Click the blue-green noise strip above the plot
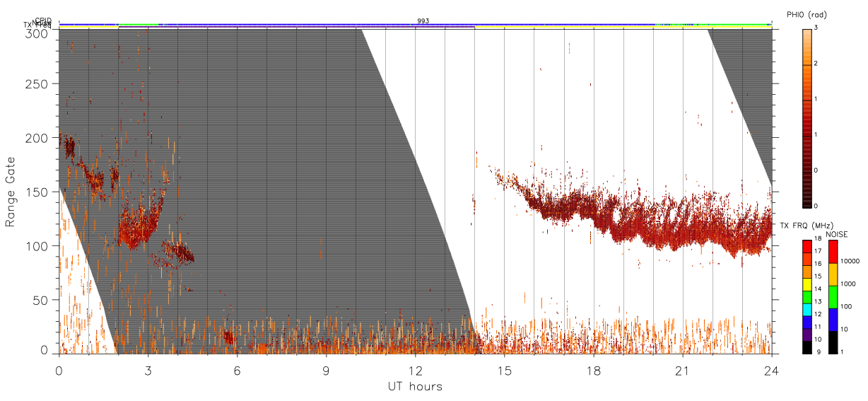This screenshot has height=401, width=868. coord(415,24)
